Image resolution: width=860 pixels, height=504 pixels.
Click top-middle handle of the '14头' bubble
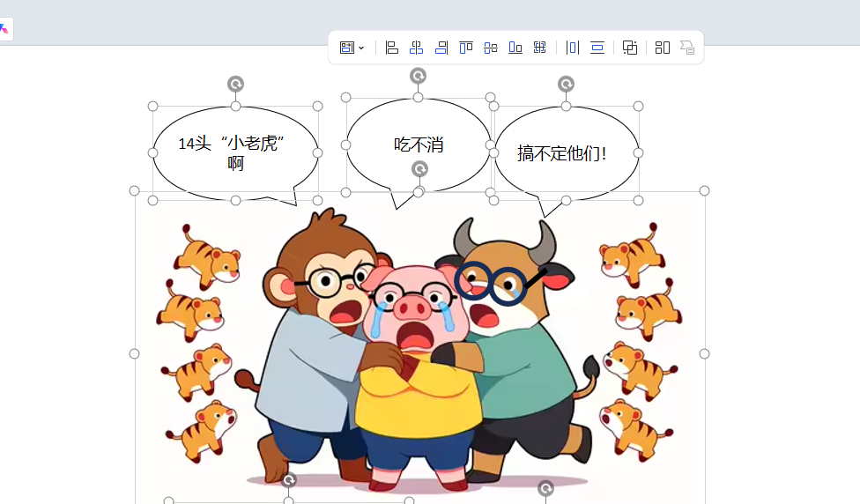[236, 107]
